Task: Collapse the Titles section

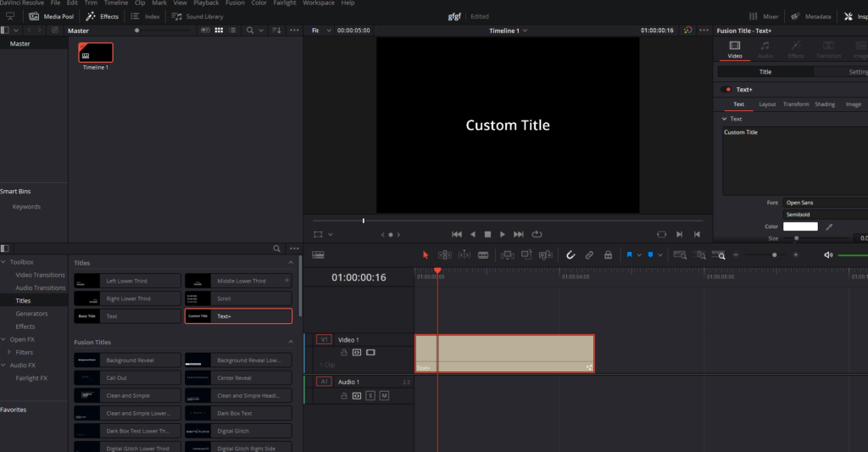Action: coord(291,263)
